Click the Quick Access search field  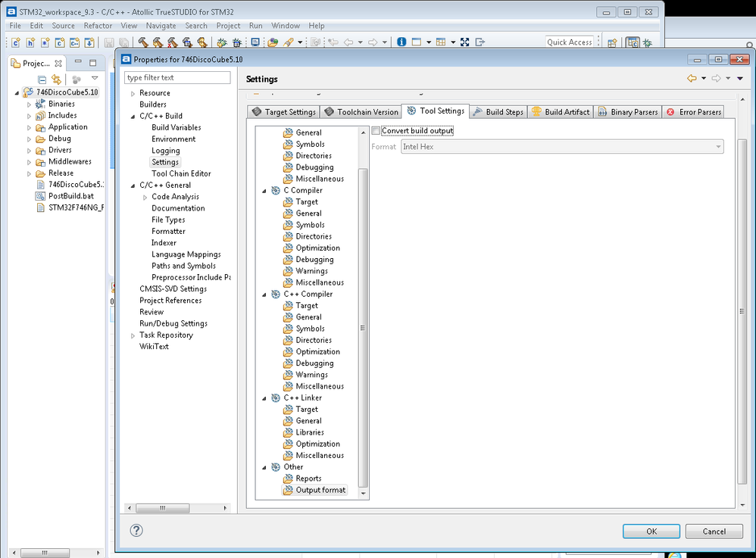coord(570,42)
